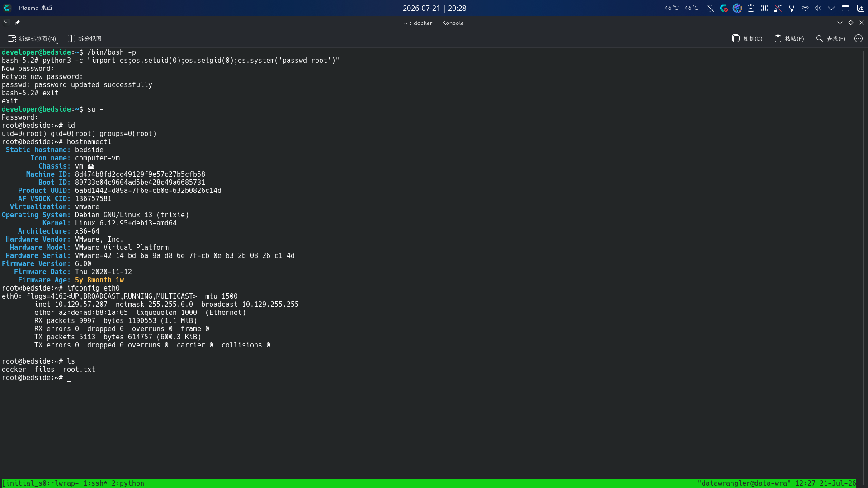The image size is (868, 488).
Task: Click the Firmware Age value 5y 8month 1w
Action: coord(99,280)
